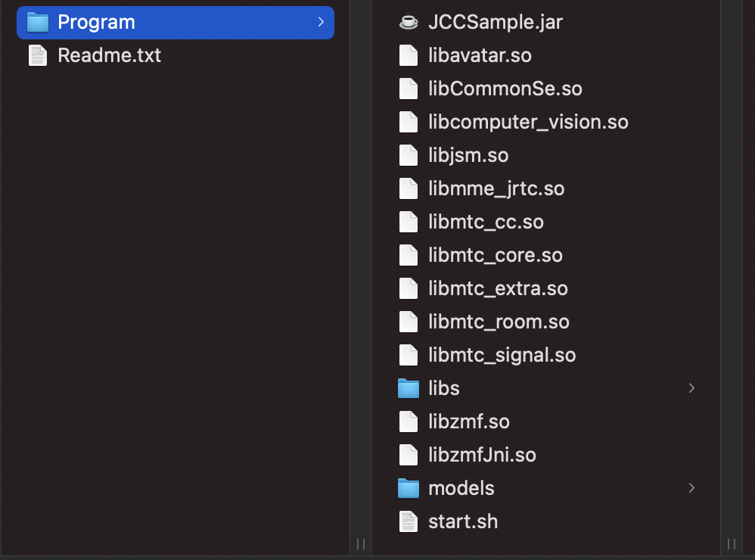The width and height of the screenshot is (755, 560).
Task: Select the libmtc_signal.so file
Action: pos(502,356)
